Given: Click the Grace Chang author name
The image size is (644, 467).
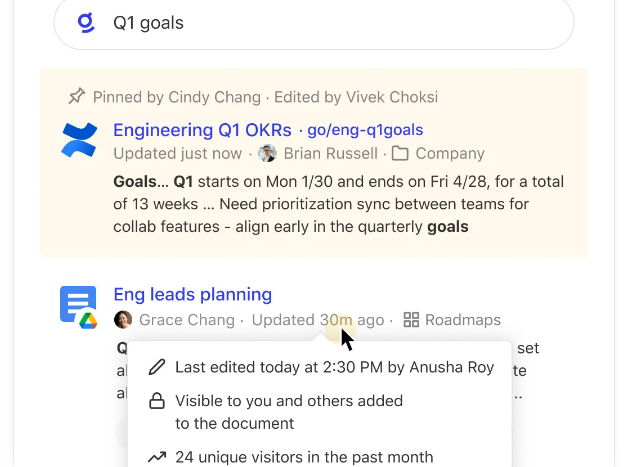Looking at the screenshot, I should tap(186, 320).
